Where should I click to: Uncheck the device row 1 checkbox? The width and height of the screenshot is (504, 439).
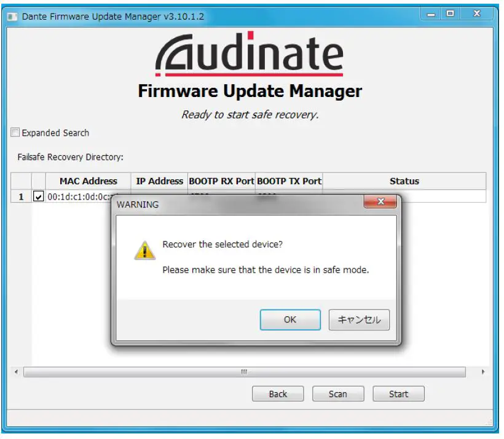[38, 196]
